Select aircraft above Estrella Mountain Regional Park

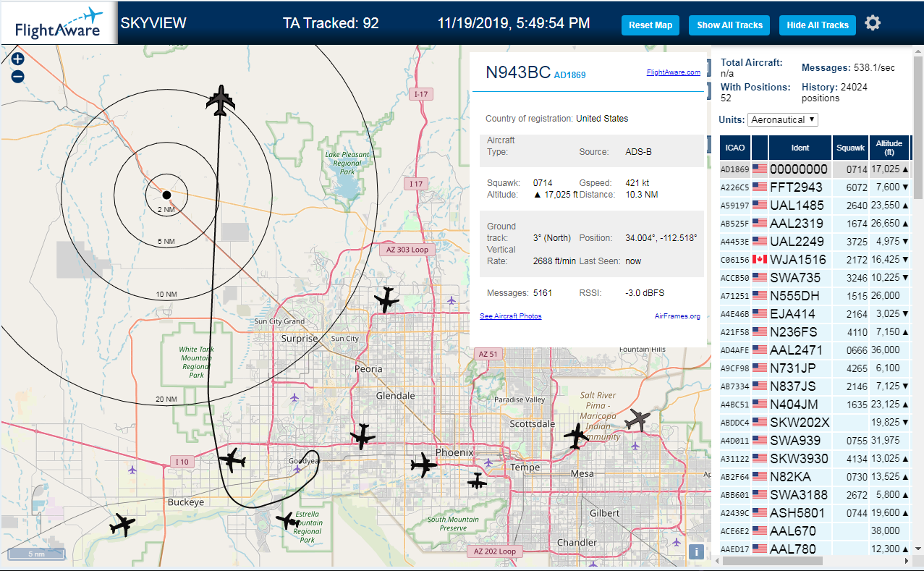click(288, 519)
